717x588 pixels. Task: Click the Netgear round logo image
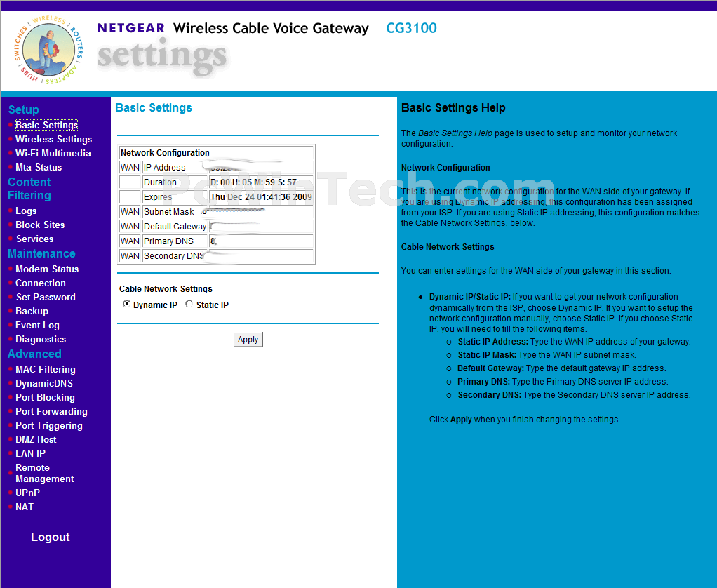[x=48, y=51]
